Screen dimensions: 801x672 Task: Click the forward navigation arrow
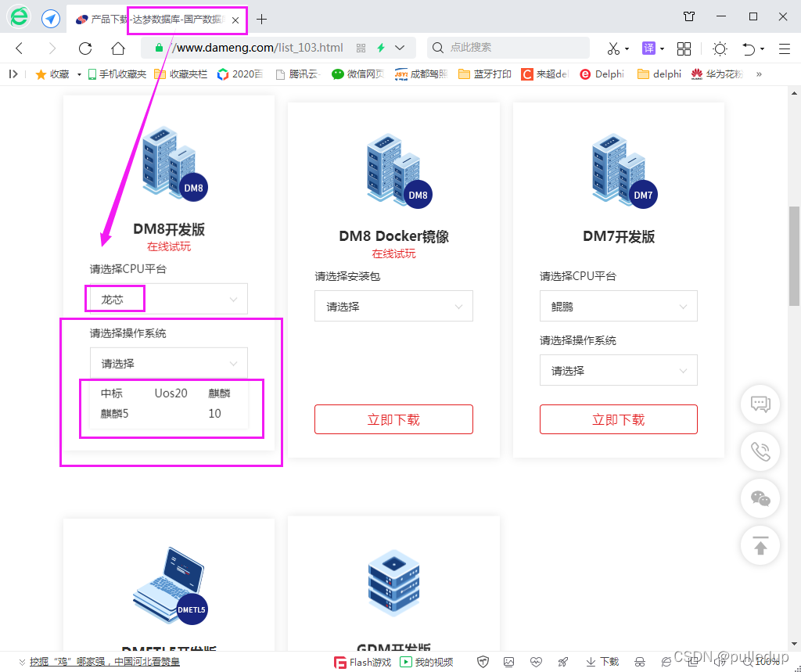pyautogui.click(x=52, y=48)
